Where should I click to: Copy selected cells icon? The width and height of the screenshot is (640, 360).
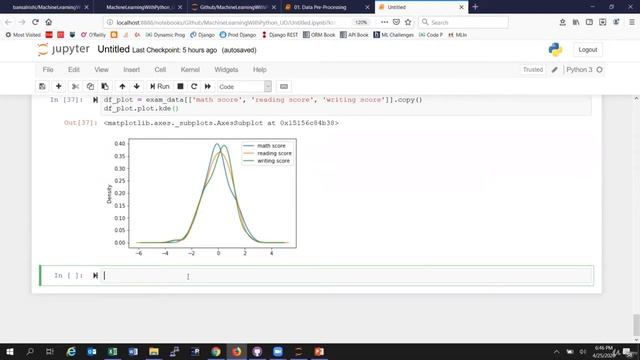(x=90, y=87)
